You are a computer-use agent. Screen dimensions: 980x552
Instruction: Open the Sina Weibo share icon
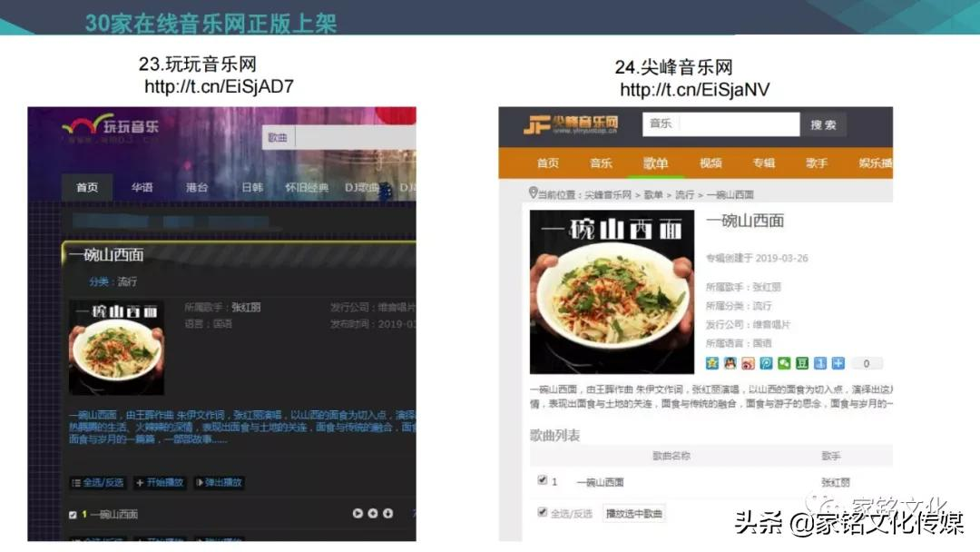(749, 363)
